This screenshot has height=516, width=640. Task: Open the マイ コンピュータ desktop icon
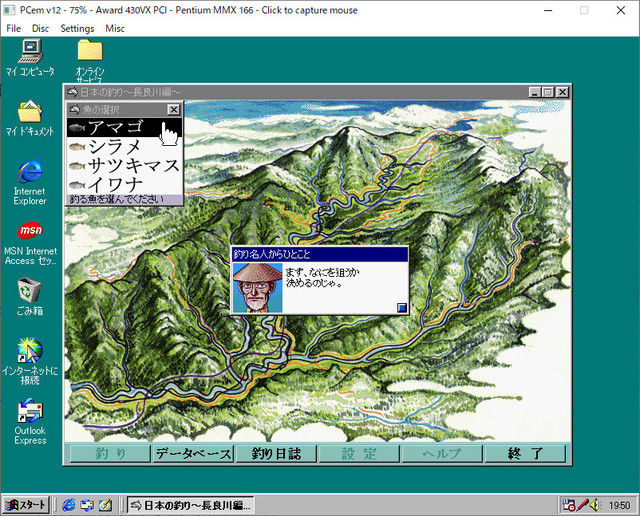coord(30,57)
